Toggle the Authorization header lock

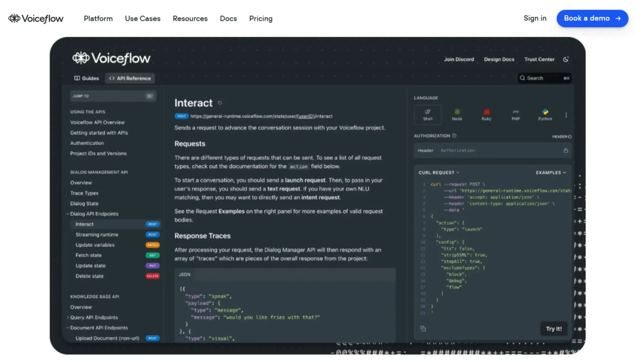pos(566,150)
